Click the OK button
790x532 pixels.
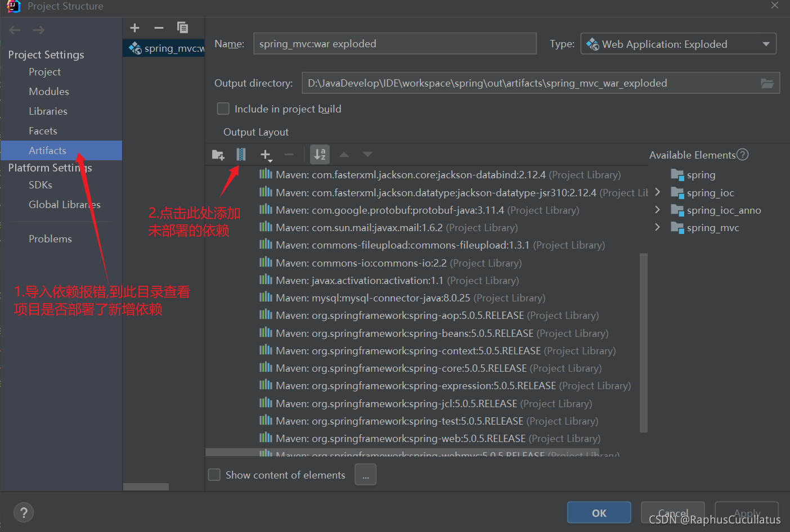599,513
